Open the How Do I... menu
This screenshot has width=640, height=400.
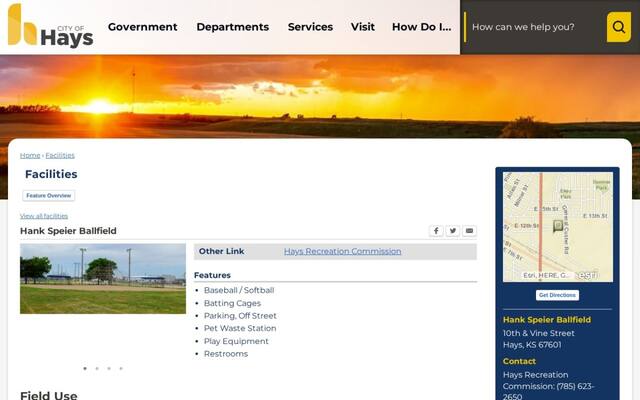pyautogui.click(x=422, y=27)
